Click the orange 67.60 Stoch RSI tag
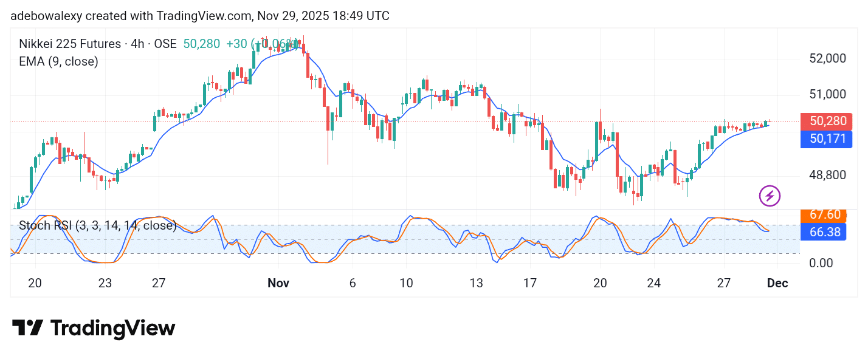 (x=824, y=215)
